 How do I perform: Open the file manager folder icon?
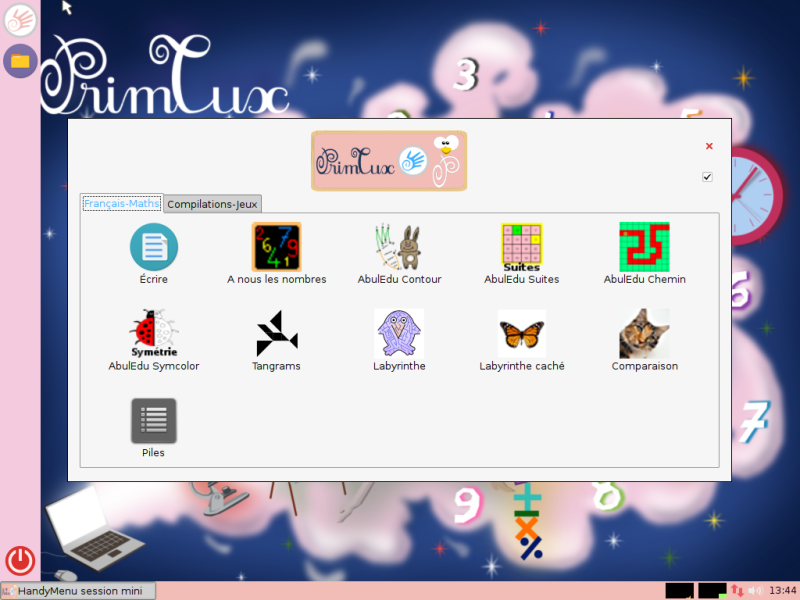click(20, 61)
